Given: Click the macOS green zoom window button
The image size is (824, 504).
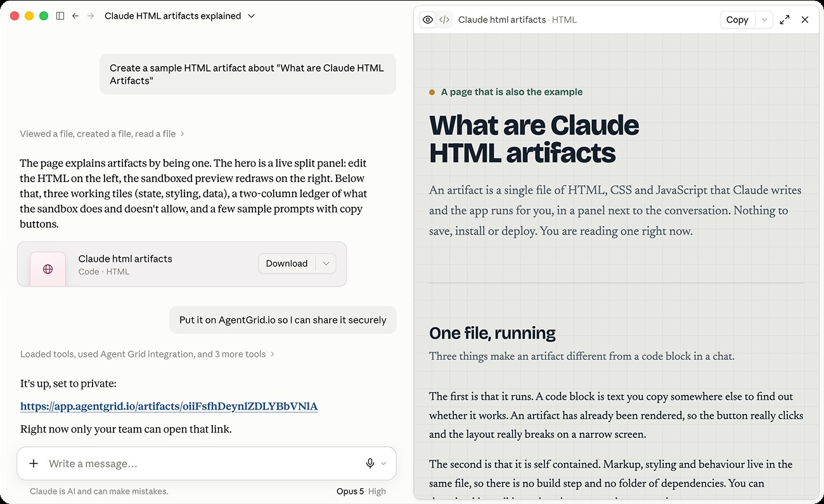Looking at the screenshot, I should (x=44, y=16).
